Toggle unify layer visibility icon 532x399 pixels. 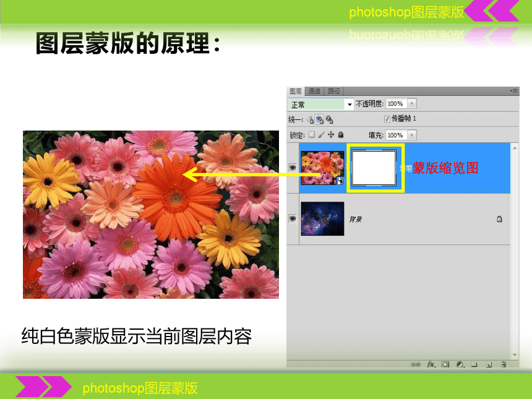(x=319, y=119)
